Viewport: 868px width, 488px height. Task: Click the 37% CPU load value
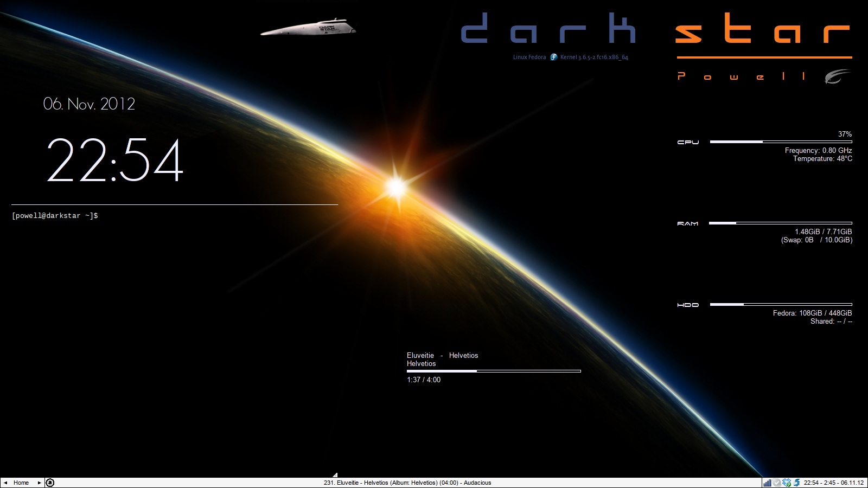click(845, 134)
